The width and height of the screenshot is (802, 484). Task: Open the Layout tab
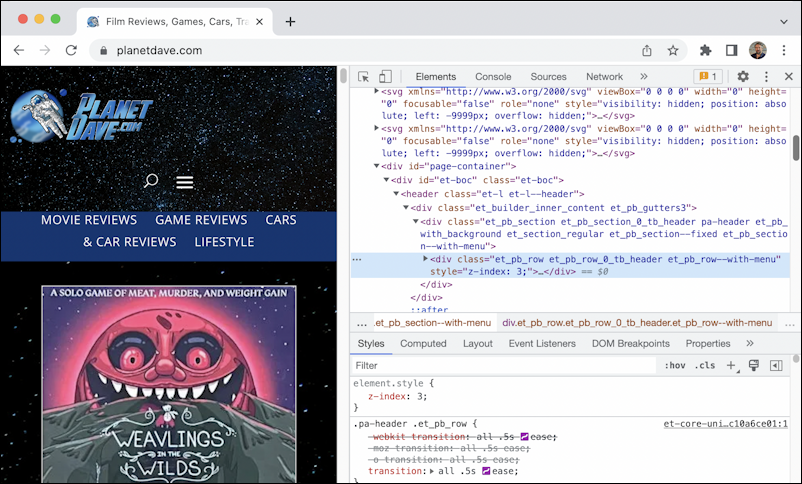(478, 343)
